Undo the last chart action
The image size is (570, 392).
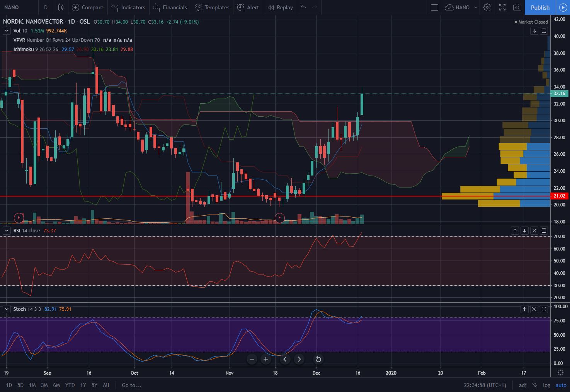click(304, 7)
